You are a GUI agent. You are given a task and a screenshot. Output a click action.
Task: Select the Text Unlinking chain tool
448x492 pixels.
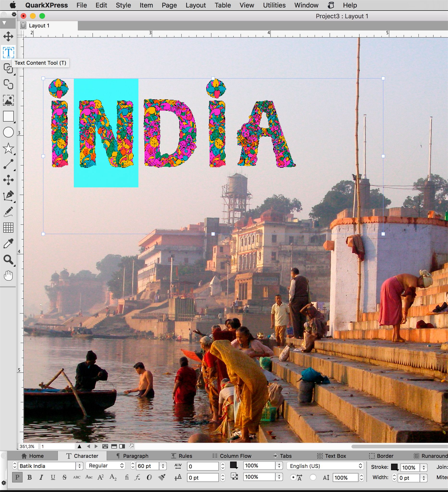(8, 84)
